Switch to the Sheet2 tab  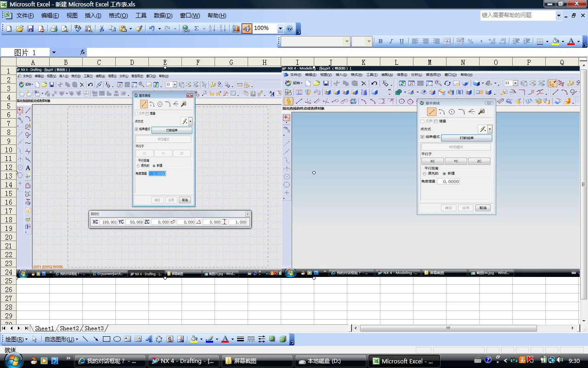(69, 328)
